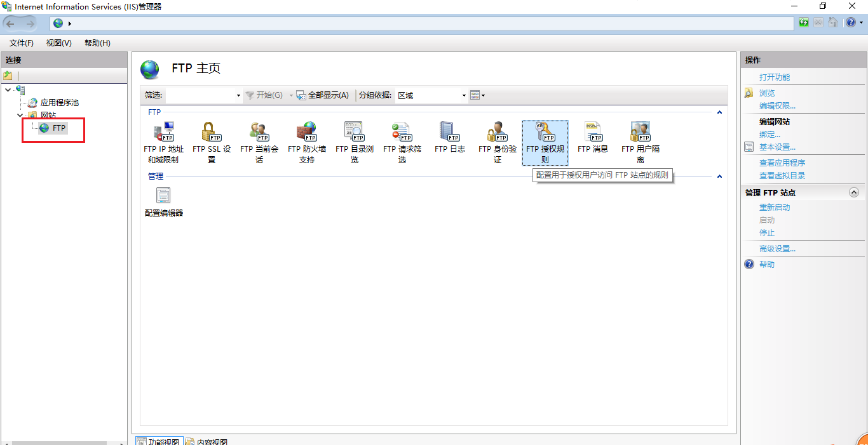Screen dimensions: 868x445
Task: Select FTP 授权规则 icon
Action: (x=545, y=143)
